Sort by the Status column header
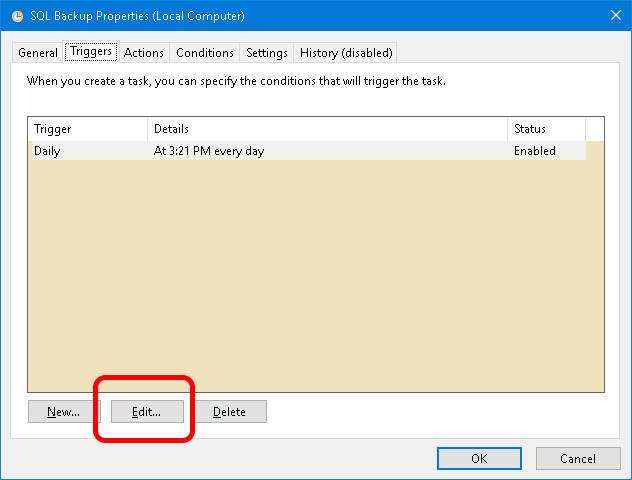632x480 pixels. click(546, 129)
